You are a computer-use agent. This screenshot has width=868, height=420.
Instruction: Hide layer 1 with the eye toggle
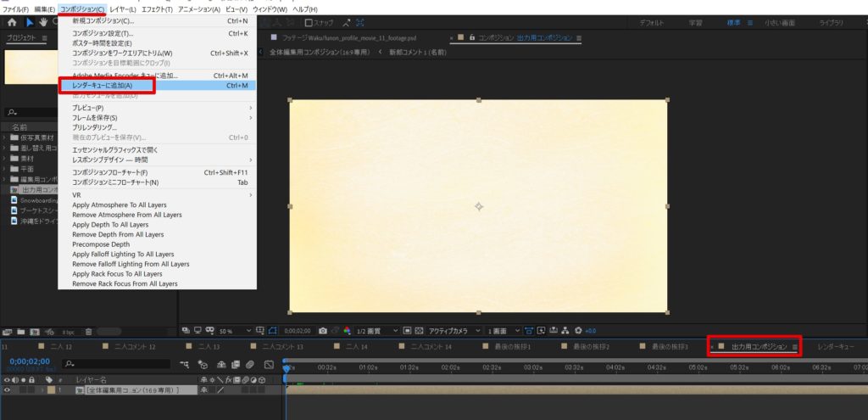(8, 390)
